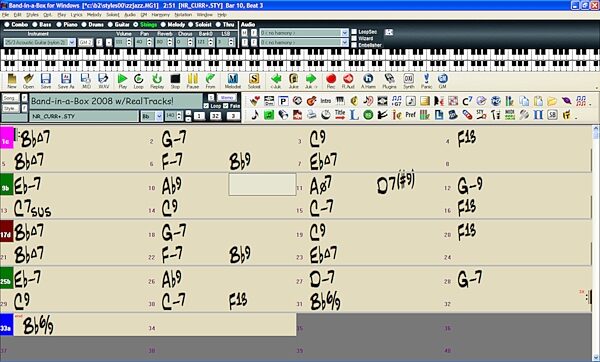Click the Song... button
The width and height of the screenshot is (600, 362).
tap(10, 98)
